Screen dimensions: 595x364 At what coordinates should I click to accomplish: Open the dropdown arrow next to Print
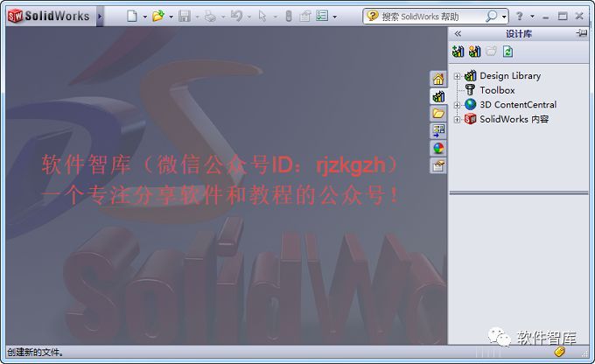pos(223,17)
